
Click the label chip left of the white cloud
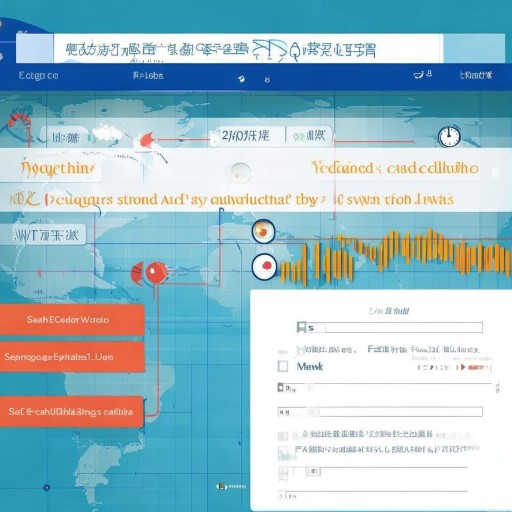[66, 137]
